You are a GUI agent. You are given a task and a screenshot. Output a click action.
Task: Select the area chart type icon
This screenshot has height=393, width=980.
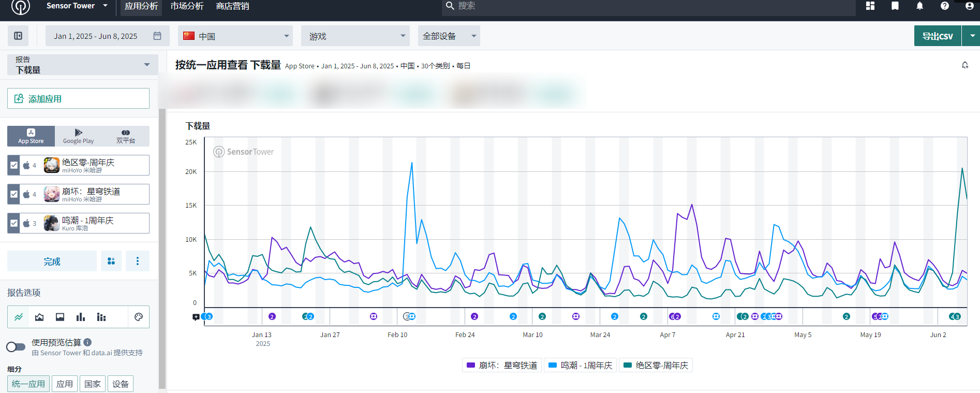[x=39, y=317]
